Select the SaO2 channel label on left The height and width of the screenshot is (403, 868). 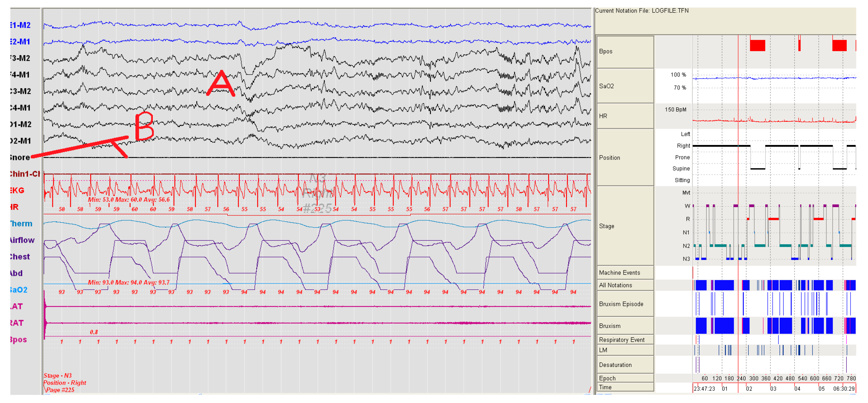19,290
